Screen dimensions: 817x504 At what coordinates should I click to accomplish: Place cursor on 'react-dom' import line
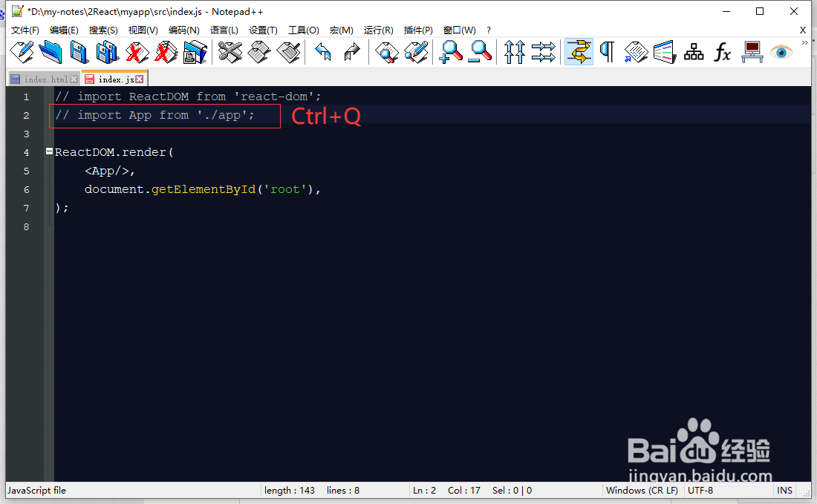[188, 96]
